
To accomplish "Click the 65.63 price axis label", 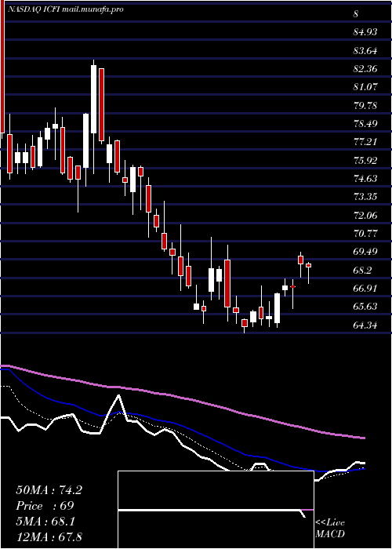I will pos(365,307).
